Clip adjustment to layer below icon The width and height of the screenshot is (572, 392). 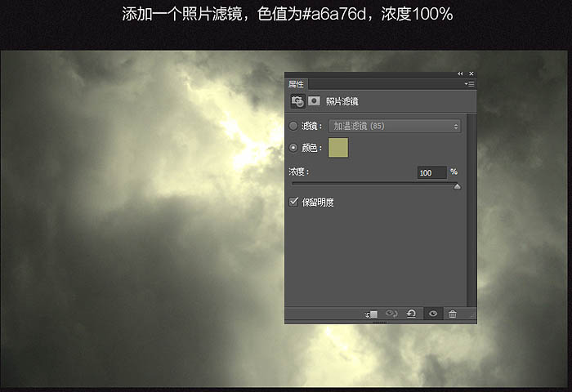click(x=371, y=314)
